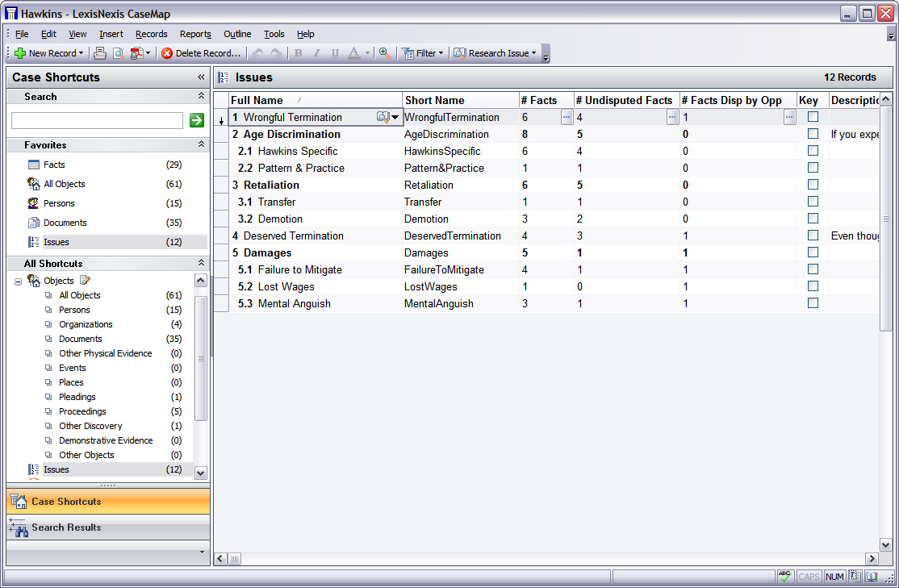This screenshot has width=899, height=588.
Task: Click research icon in Wrongful Termination cell
Action: pyautogui.click(x=383, y=117)
